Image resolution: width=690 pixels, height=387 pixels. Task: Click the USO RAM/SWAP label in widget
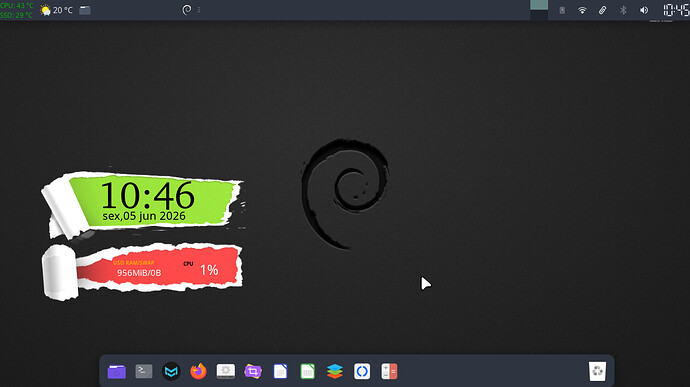(134, 263)
